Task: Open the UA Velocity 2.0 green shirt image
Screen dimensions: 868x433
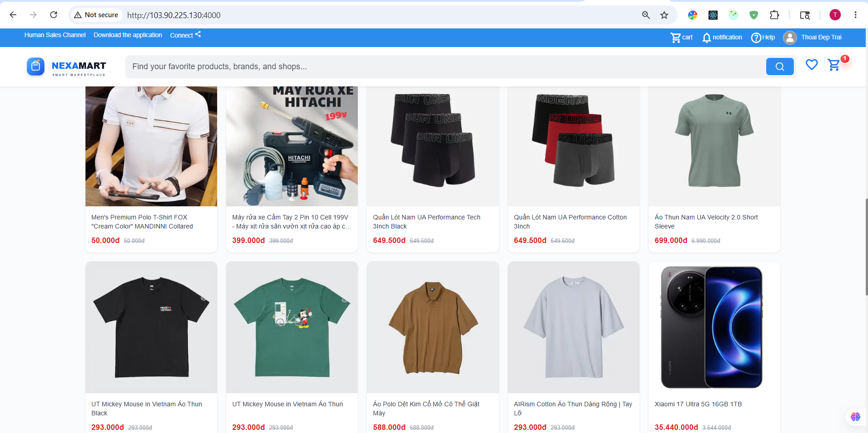Action: point(714,146)
